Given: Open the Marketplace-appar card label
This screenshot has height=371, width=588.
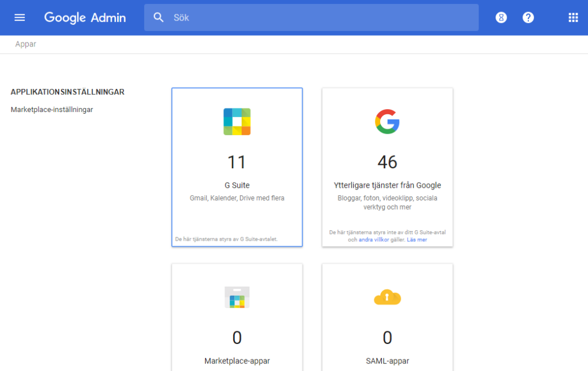Looking at the screenshot, I should 237,361.
